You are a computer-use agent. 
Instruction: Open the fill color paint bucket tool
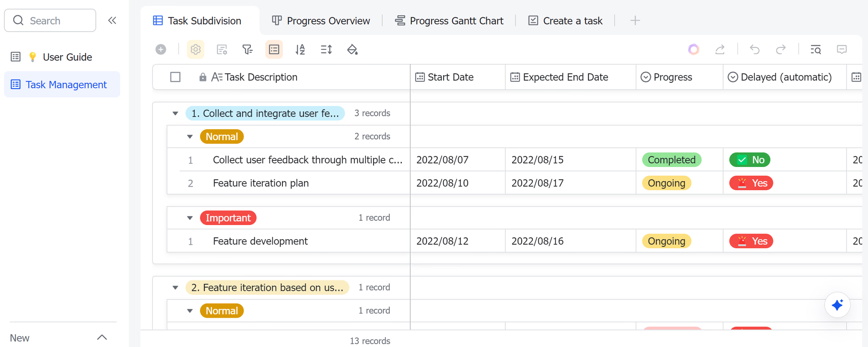352,50
